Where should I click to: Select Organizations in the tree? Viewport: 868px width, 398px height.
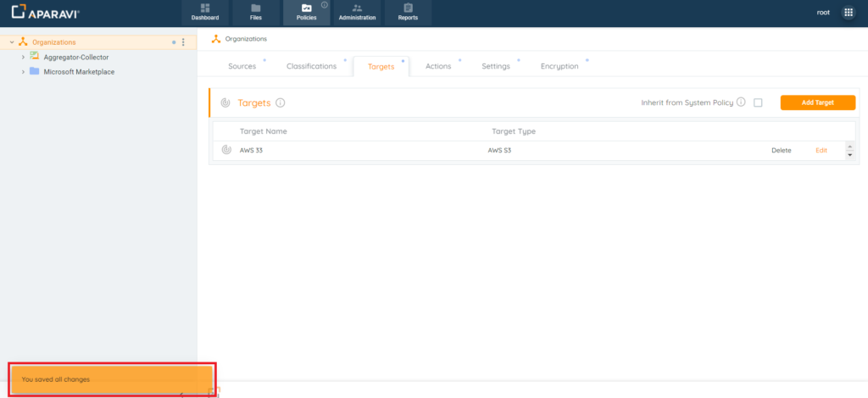(53, 42)
